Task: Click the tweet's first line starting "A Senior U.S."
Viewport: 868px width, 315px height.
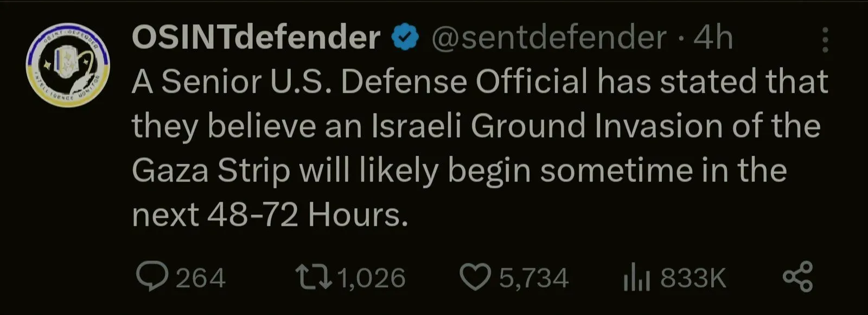Action: pyautogui.click(x=480, y=82)
